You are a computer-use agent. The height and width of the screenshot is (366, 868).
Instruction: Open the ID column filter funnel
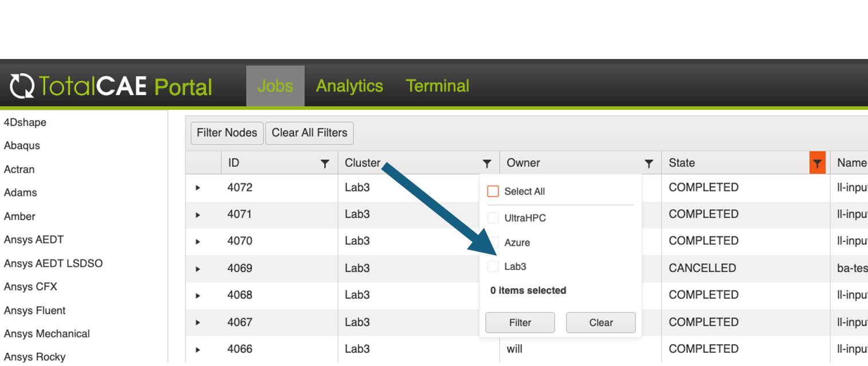point(326,163)
